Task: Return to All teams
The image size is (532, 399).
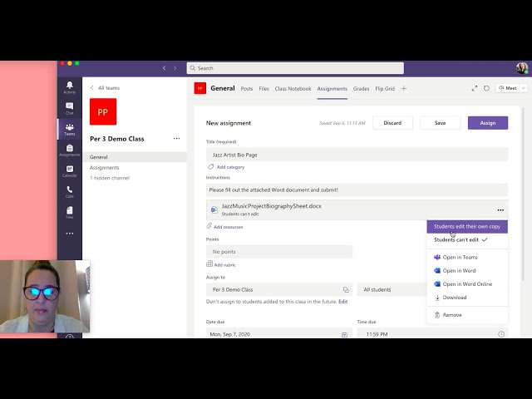Action: point(106,88)
